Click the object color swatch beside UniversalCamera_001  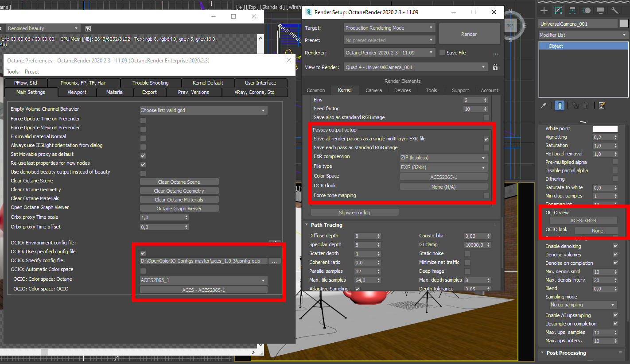624,24
